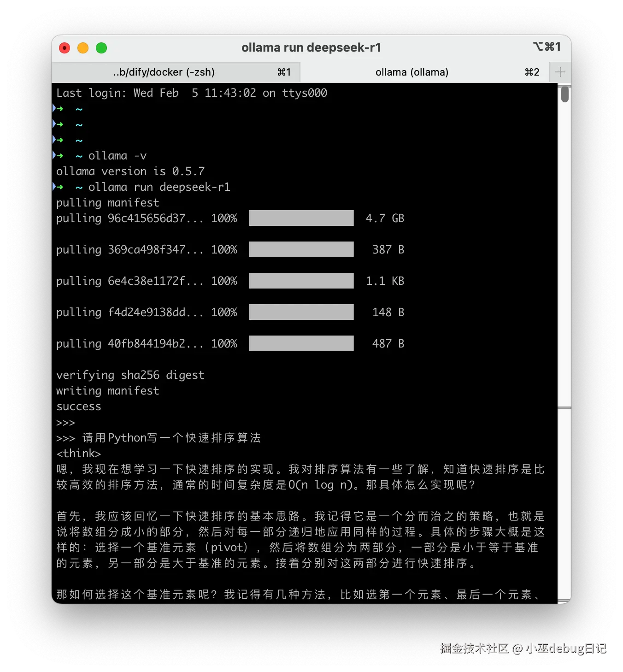Image resolution: width=623 pixels, height=672 pixels.
Task: Click the red close traffic light button
Action: [64, 47]
